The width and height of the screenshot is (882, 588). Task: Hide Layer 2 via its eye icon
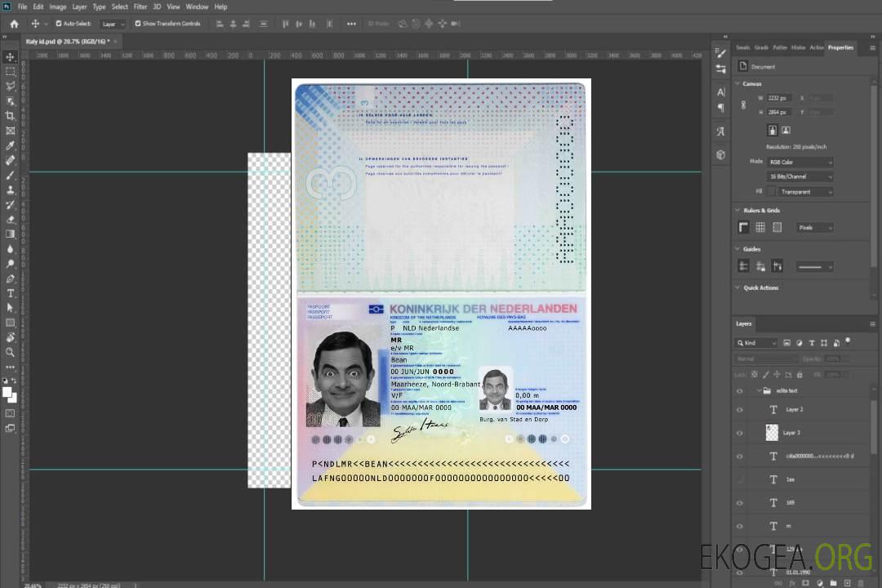(x=740, y=410)
